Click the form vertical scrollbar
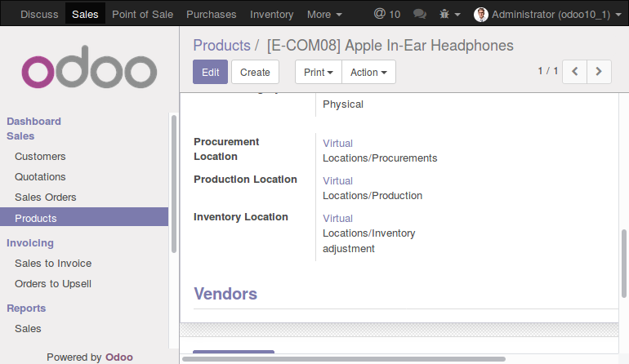 pos(624,264)
